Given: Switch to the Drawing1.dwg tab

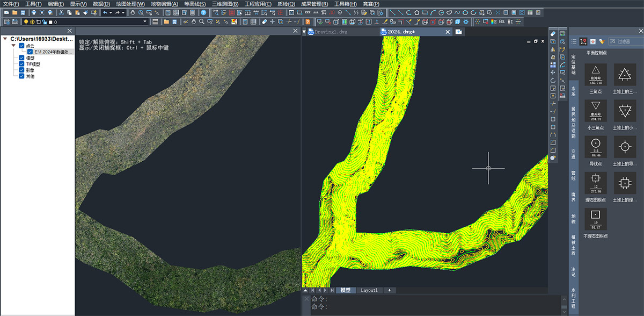Looking at the screenshot, I should 331,32.
